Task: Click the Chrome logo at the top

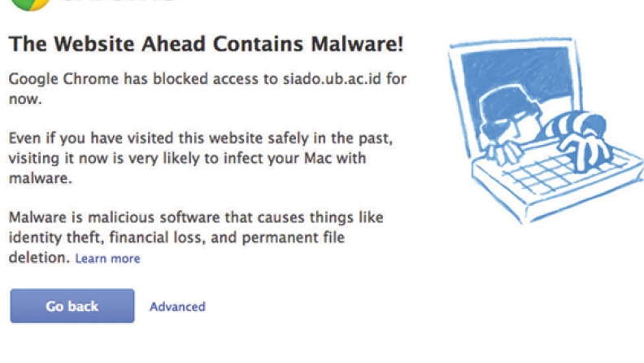Action: [x=29, y=5]
